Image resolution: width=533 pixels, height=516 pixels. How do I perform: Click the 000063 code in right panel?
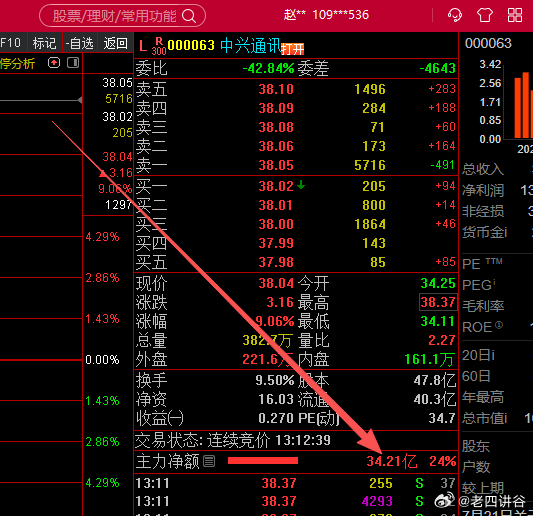coord(488,44)
